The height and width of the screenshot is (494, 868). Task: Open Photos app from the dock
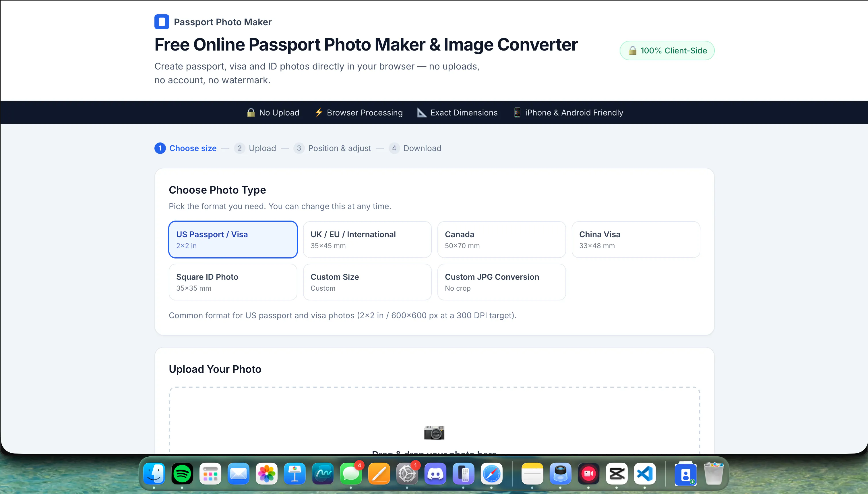coord(266,474)
